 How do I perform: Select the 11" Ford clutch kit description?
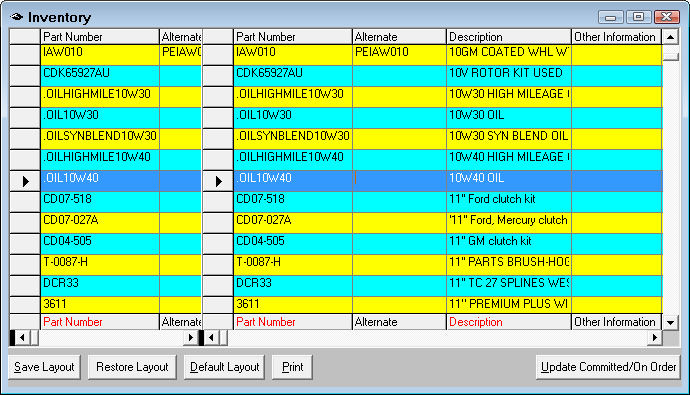(509, 202)
